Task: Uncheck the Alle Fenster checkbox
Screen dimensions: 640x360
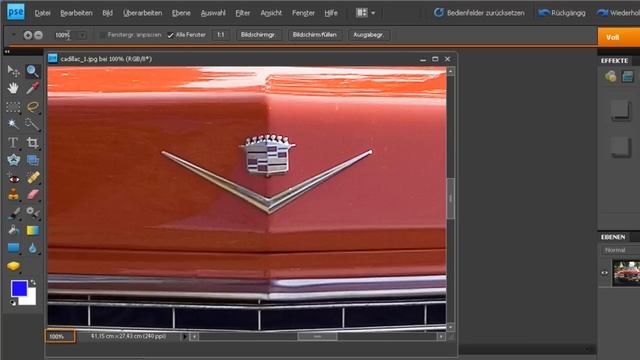Action: [x=170, y=35]
